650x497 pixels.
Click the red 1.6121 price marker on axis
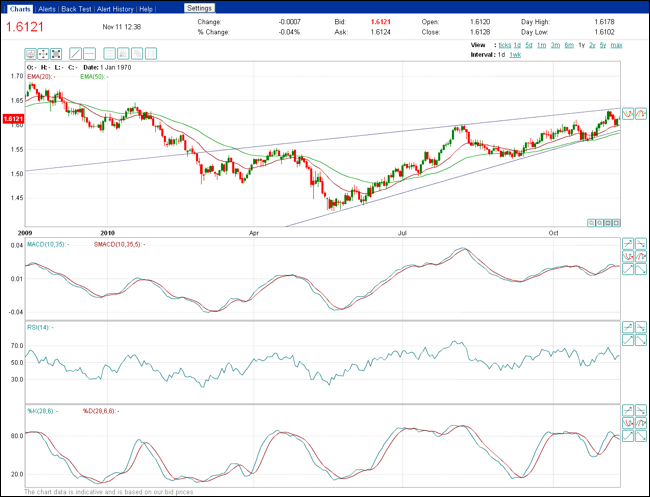(13, 119)
